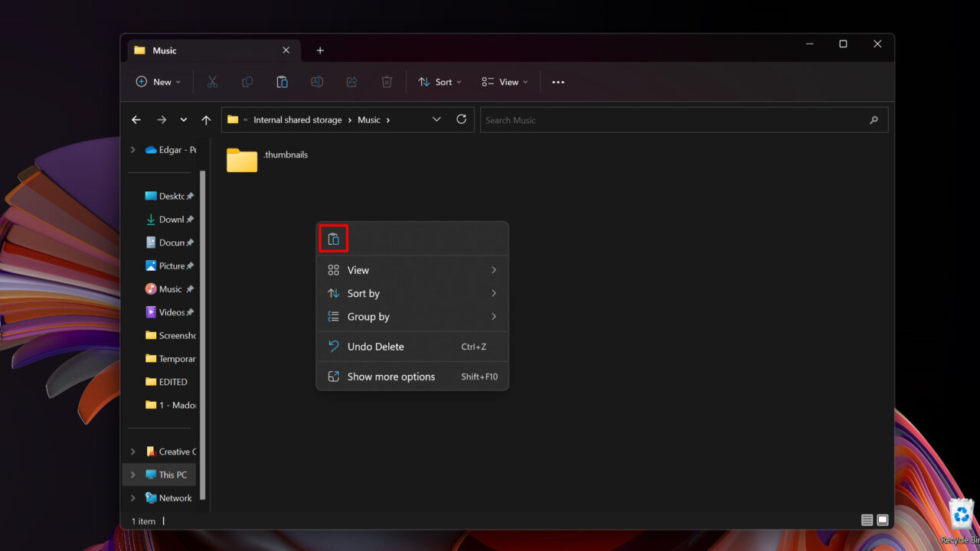Open the View dropdown
Image resolution: width=980 pixels, height=551 pixels.
(x=504, y=82)
